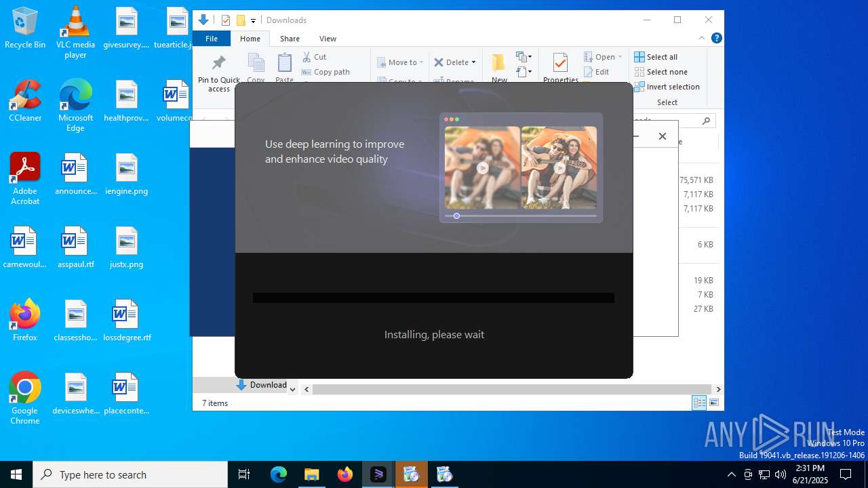Open the Windows Start menu
The image size is (868, 488).
point(16,474)
